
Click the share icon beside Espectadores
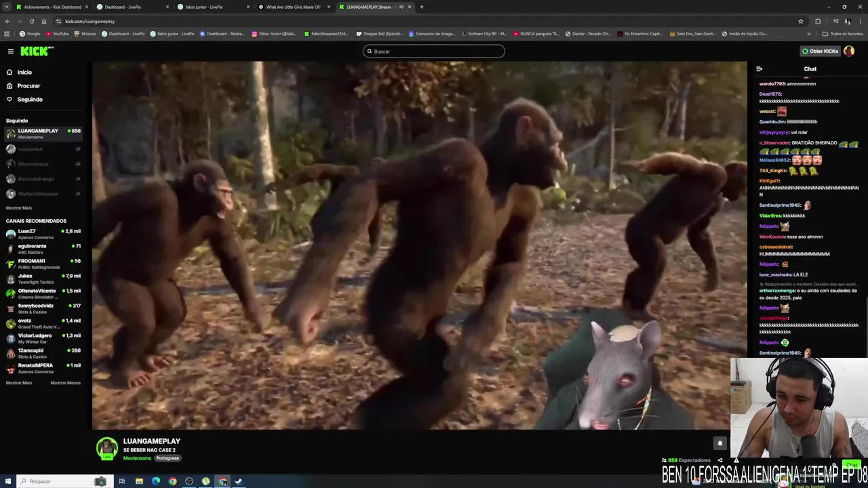(x=720, y=460)
